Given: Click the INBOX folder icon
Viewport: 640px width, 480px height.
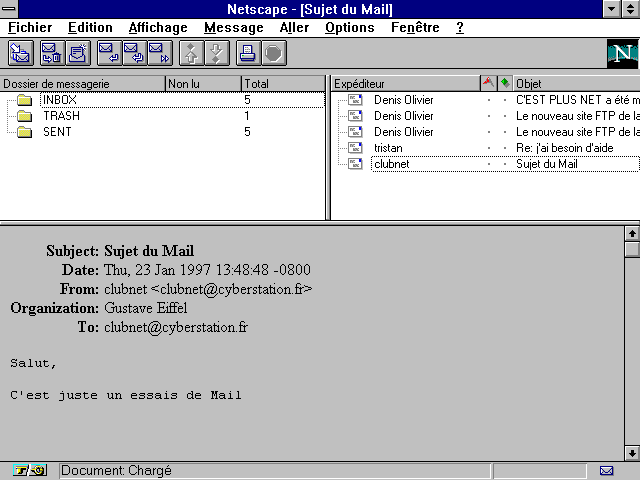Looking at the screenshot, I should (24, 100).
